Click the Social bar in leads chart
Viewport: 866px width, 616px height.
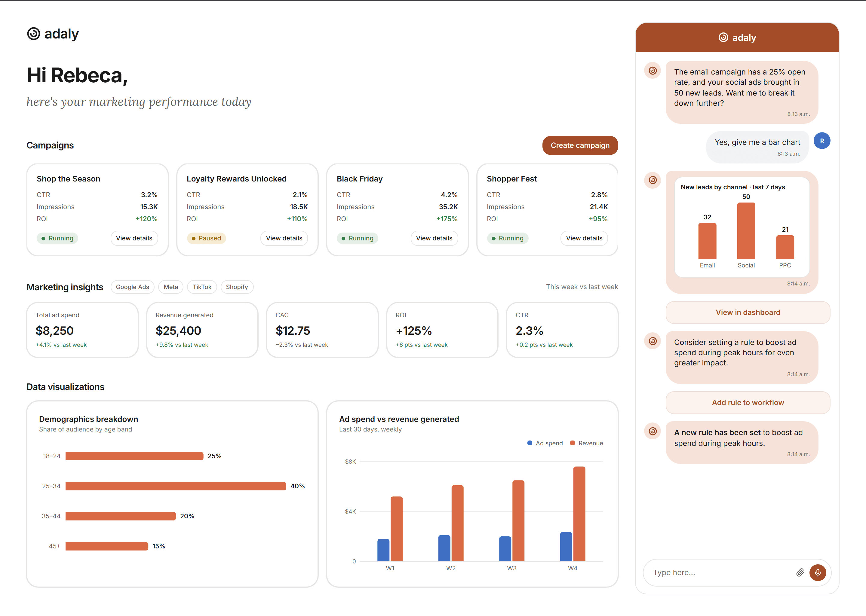click(x=746, y=230)
